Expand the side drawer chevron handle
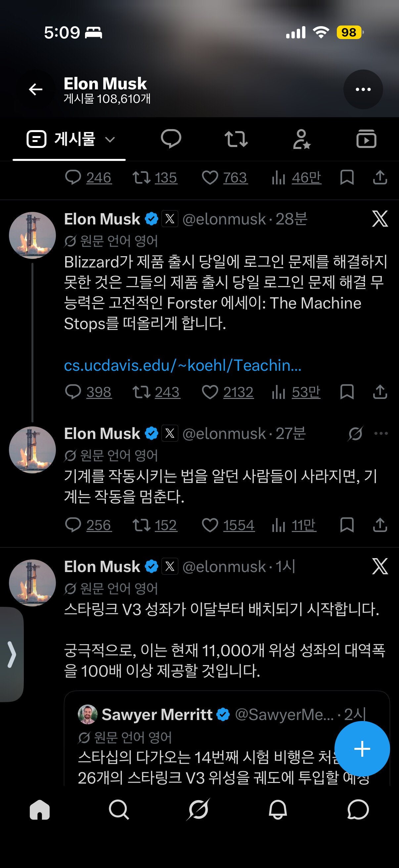The height and width of the screenshot is (868, 399). (12, 654)
